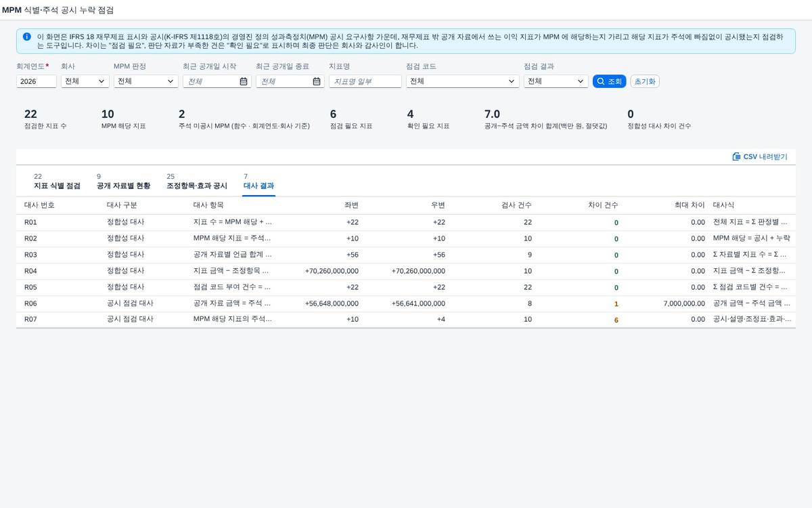Click the 초기화 reset button

coord(645,81)
